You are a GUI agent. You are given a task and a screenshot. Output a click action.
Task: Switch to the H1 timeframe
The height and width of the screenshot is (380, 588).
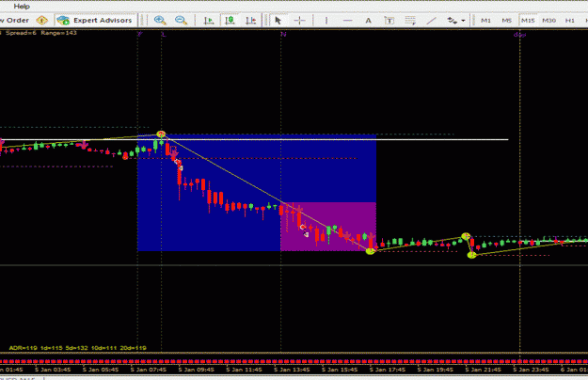[x=569, y=21]
